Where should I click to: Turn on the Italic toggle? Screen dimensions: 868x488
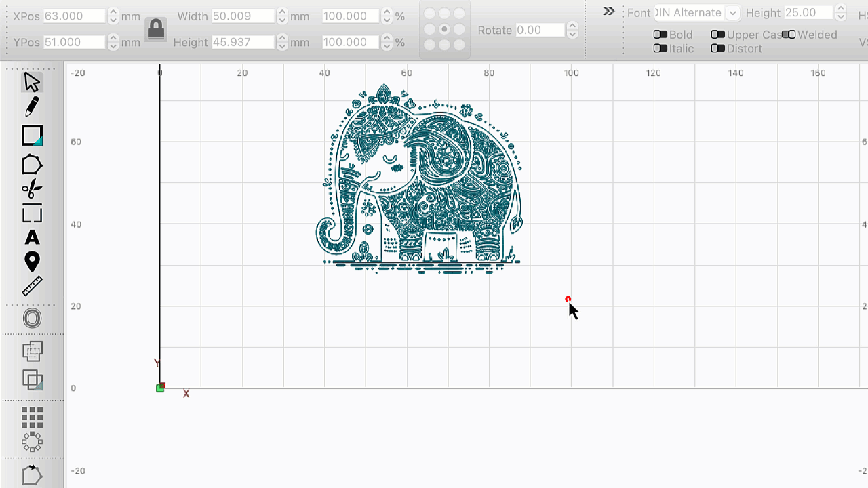click(660, 49)
